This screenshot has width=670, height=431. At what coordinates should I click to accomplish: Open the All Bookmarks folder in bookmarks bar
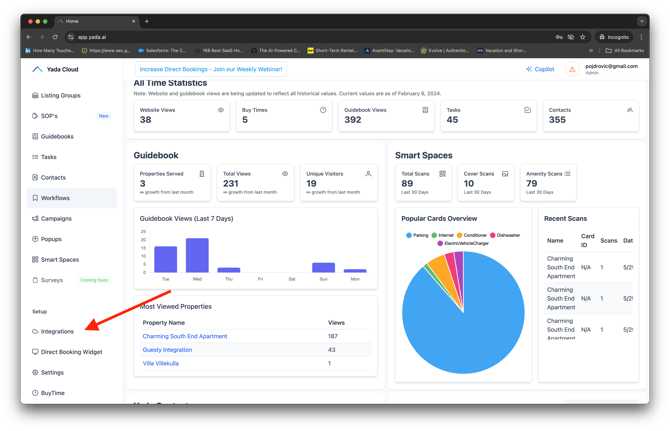(624, 50)
